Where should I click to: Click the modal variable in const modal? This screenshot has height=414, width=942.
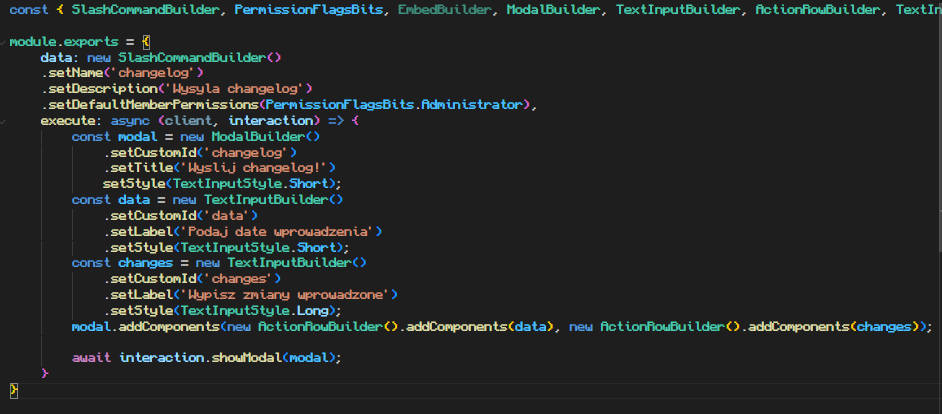click(138, 136)
